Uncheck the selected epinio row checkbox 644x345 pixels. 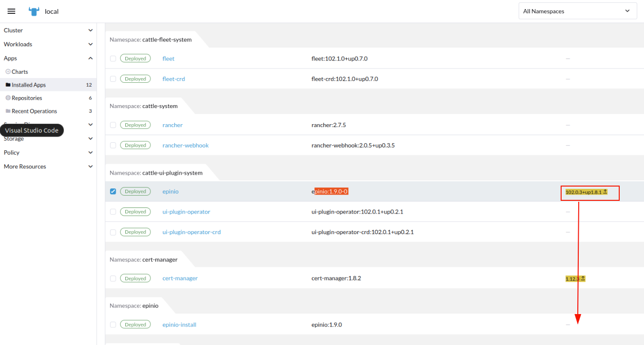pyautogui.click(x=113, y=191)
